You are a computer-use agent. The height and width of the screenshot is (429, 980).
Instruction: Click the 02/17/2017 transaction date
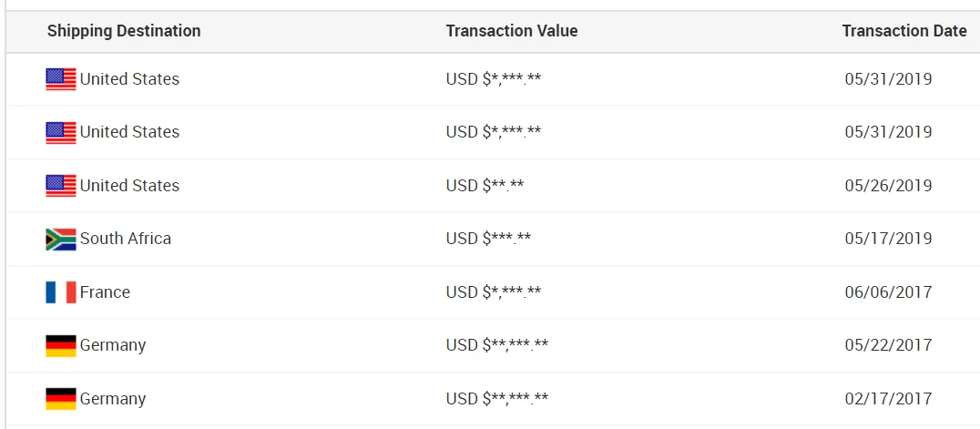click(x=888, y=399)
